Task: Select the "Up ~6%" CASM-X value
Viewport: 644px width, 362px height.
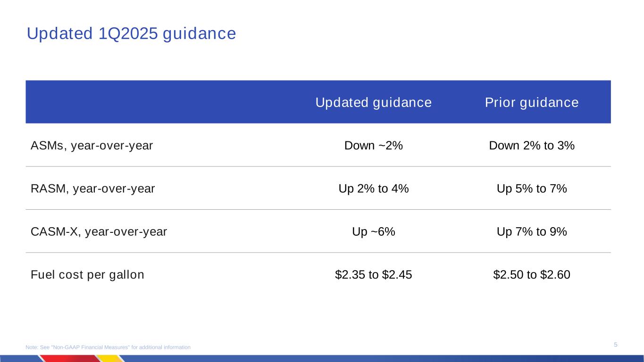Action: click(x=373, y=232)
